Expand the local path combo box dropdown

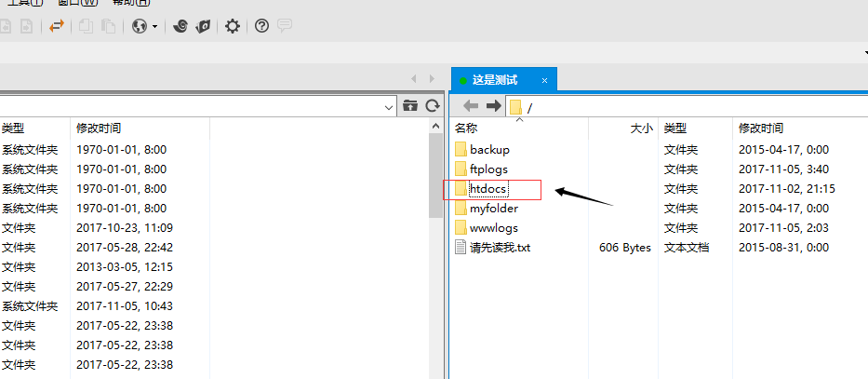pos(389,107)
